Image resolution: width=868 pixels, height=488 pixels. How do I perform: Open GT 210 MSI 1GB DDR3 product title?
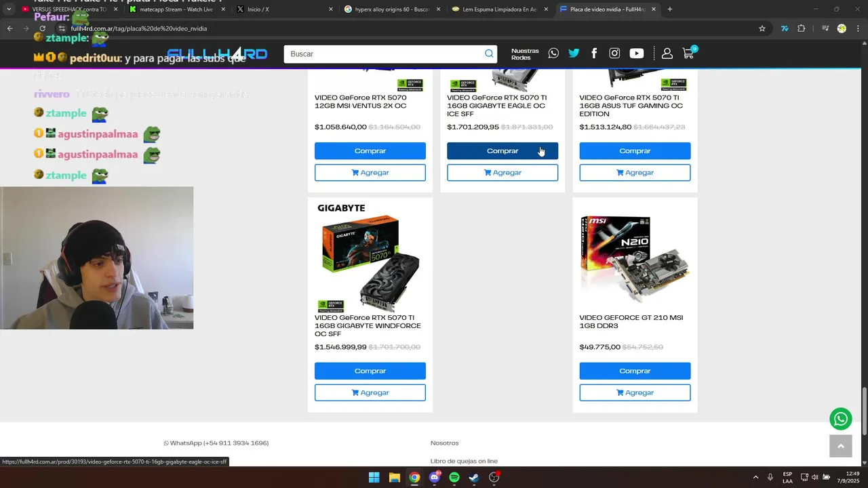point(631,322)
